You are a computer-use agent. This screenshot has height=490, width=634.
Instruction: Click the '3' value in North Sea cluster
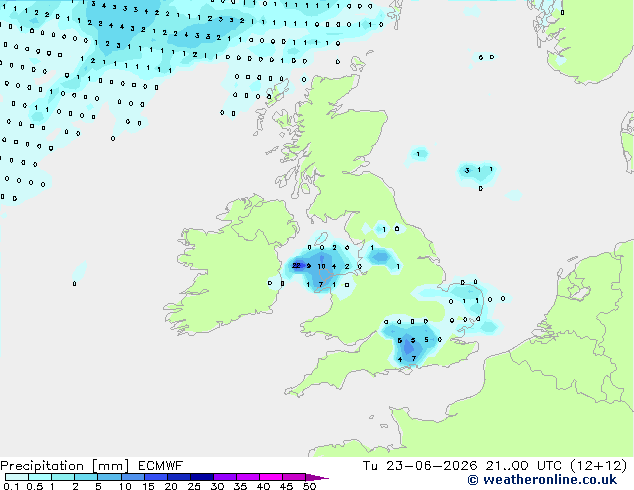(467, 170)
